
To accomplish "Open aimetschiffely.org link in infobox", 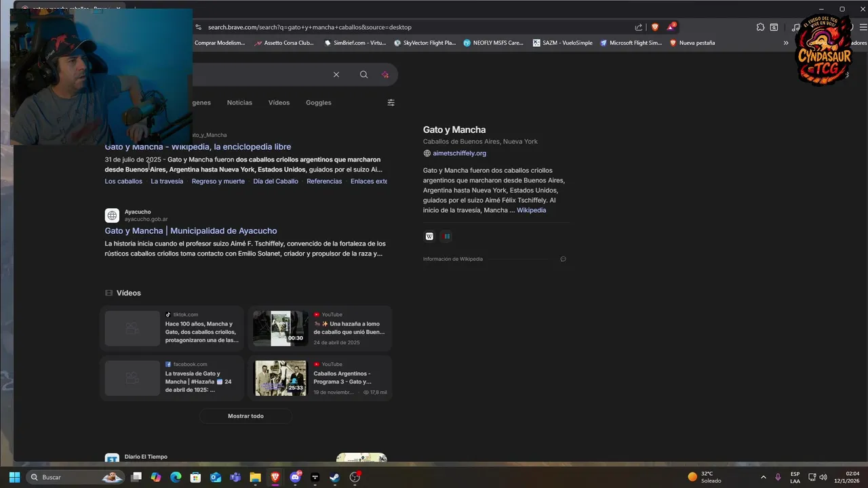I will click(459, 153).
